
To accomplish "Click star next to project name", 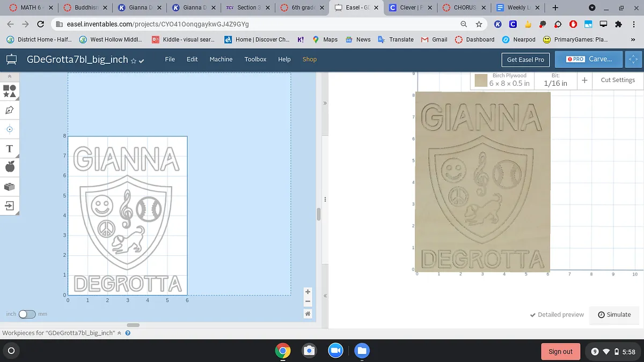I will coord(134,61).
